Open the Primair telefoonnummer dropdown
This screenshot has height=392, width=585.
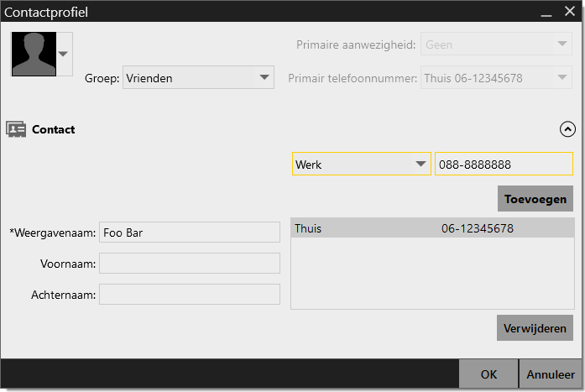(x=496, y=77)
